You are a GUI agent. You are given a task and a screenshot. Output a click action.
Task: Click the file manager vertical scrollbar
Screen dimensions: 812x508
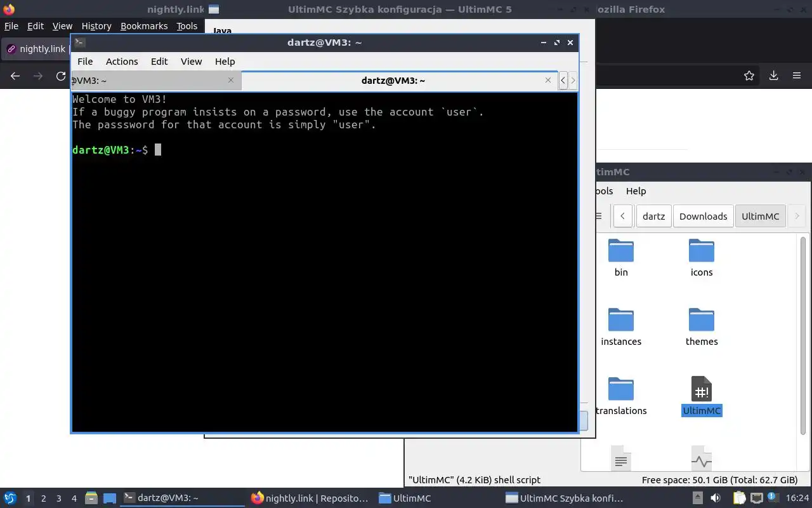[802, 337]
